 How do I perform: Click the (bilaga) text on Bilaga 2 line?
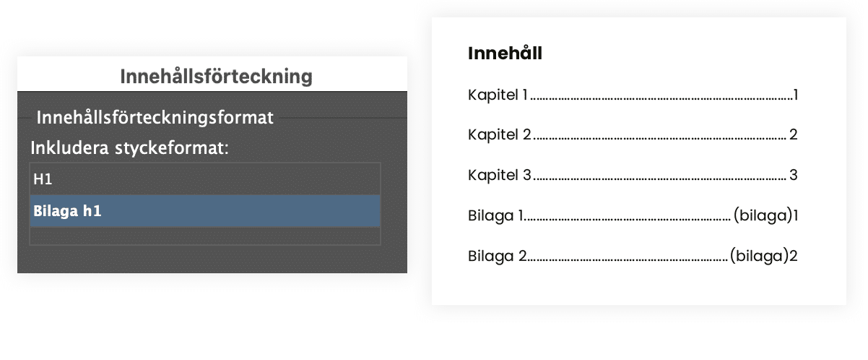click(759, 255)
